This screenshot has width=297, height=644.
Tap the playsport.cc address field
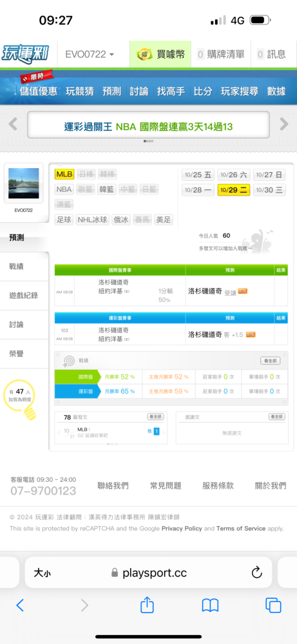[149, 573]
